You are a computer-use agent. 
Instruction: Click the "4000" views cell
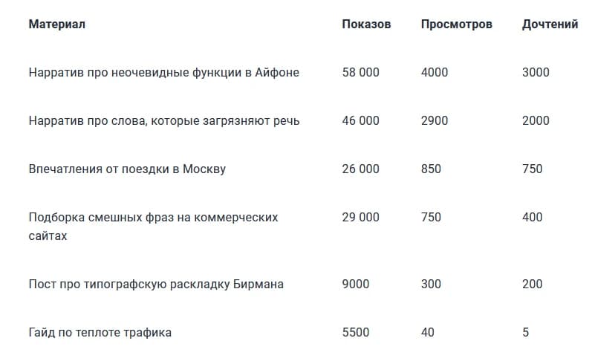point(435,73)
